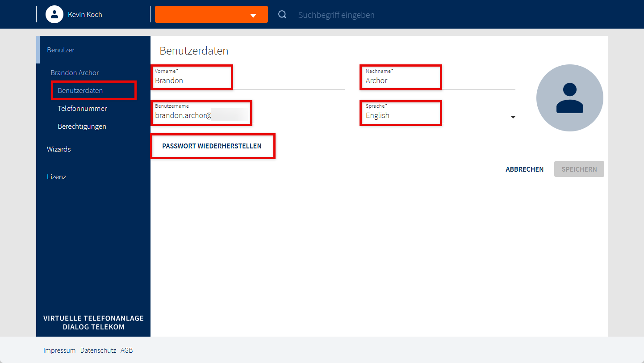Focus the Suchbegriff eingeben search box
Viewport: 644px width, 363px height.
point(336,15)
